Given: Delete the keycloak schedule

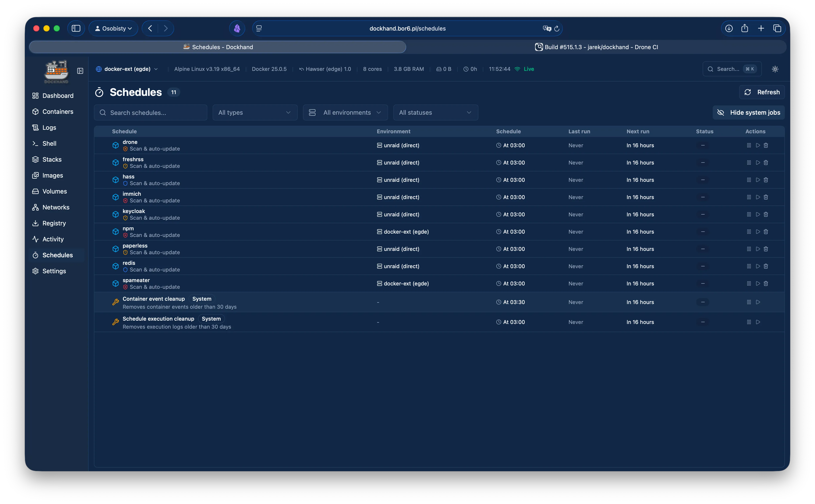Looking at the screenshot, I should tap(766, 214).
